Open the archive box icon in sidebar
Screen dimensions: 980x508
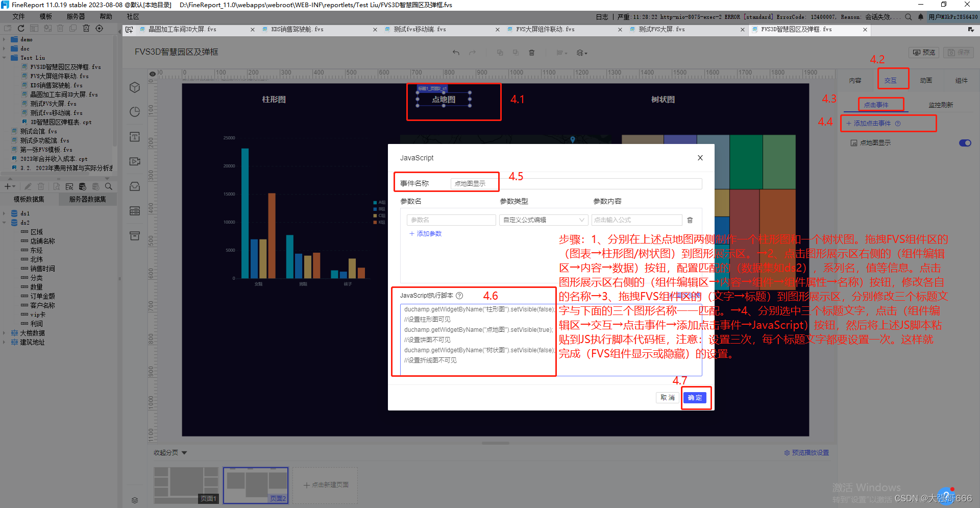point(135,236)
